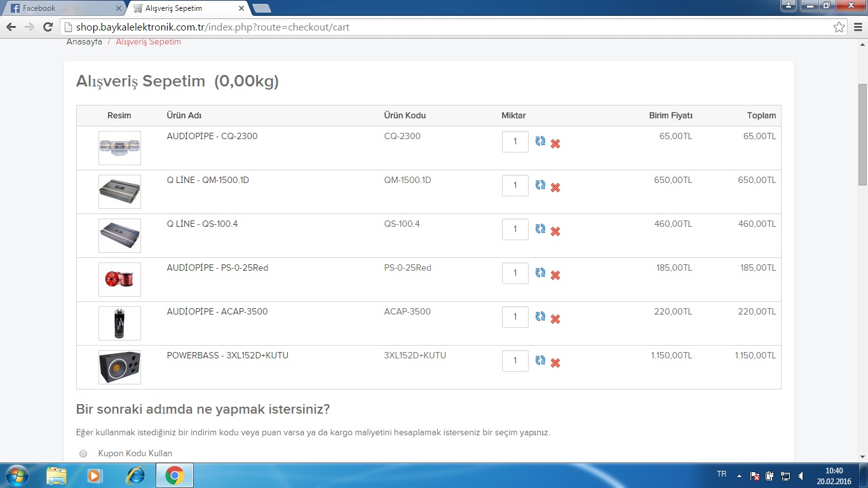Refresh quantity for Q LİNE QM-1500.1D
The height and width of the screenshot is (488, 868).
540,185
